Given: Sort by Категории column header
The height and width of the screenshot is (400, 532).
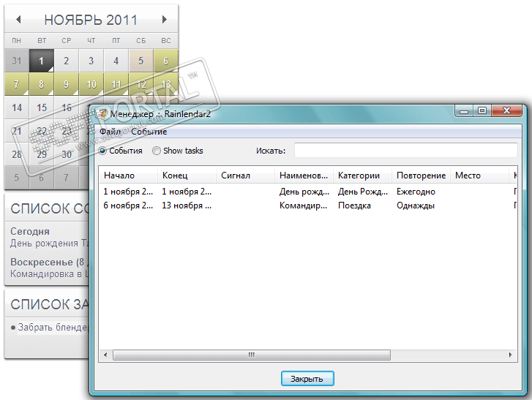Looking at the screenshot, I should [363, 176].
